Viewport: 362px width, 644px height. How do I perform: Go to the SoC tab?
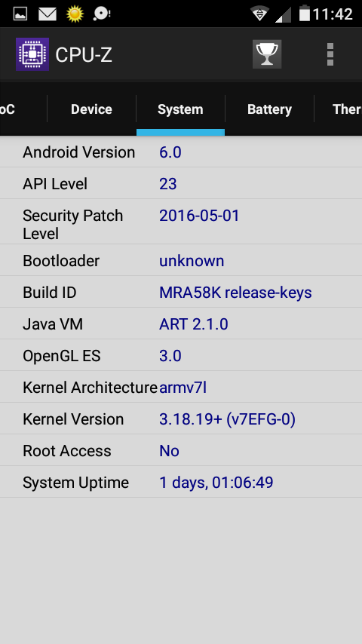click(23, 109)
